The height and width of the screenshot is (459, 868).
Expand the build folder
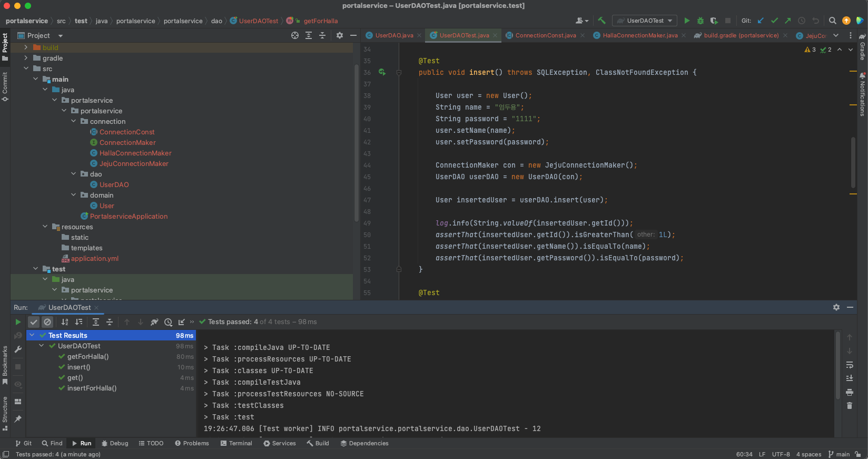[26, 47]
